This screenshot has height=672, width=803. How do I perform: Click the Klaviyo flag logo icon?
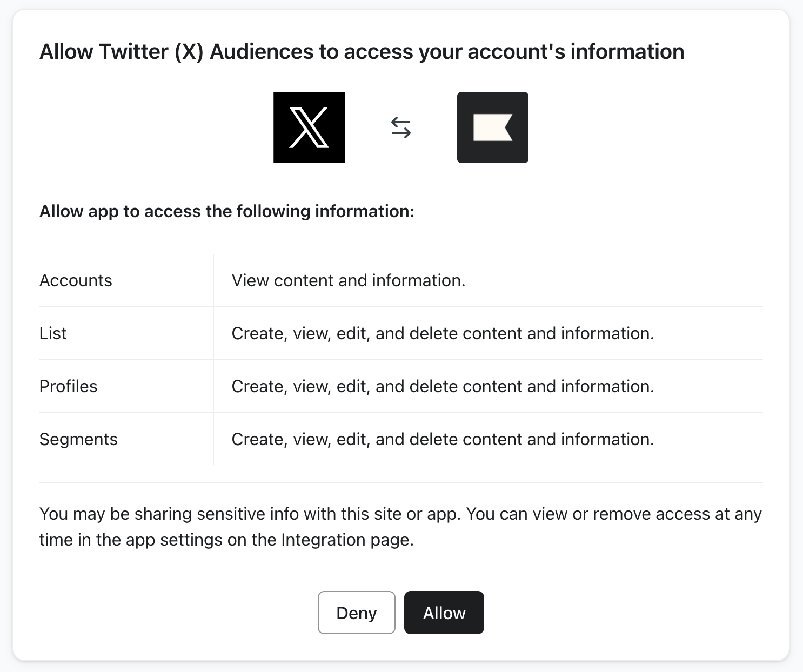click(x=493, y=127)
